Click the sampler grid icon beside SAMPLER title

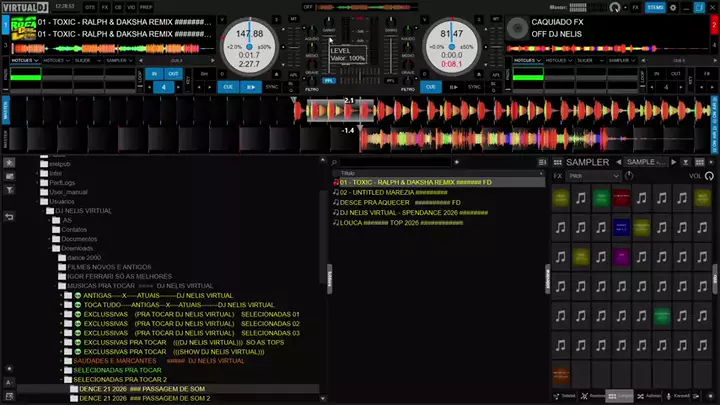[x=557, y=162]
